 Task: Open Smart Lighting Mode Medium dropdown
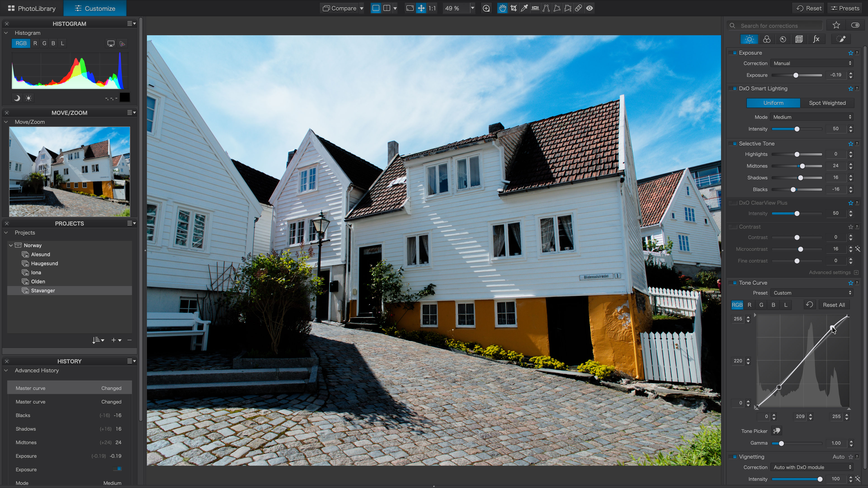[x=812, y=117]
